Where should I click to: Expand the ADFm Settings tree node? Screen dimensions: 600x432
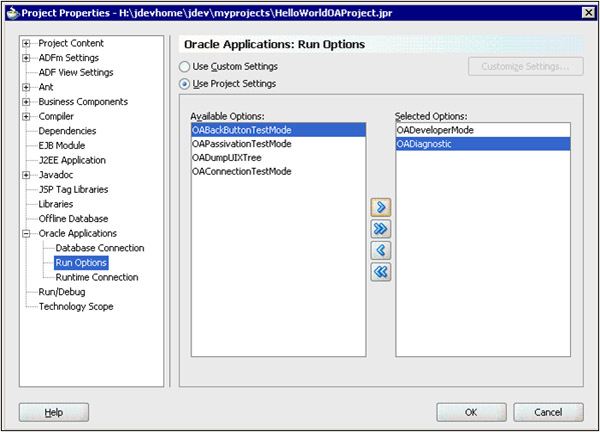(x=26, y=58)
